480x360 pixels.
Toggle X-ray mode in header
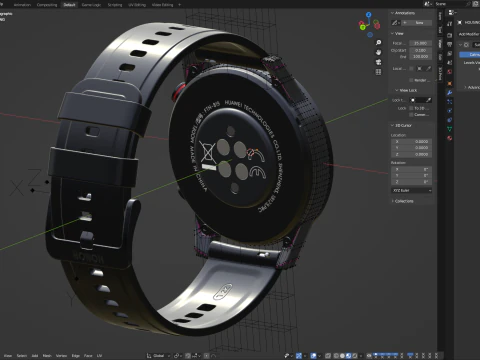(x=328, y=356)
